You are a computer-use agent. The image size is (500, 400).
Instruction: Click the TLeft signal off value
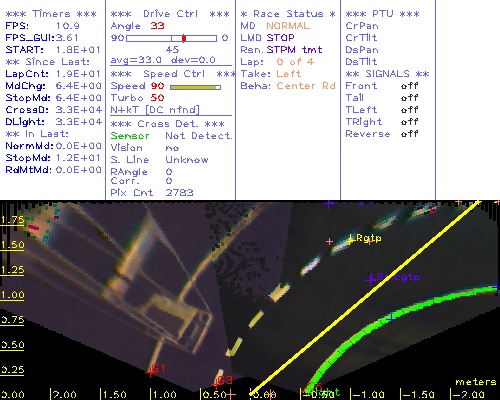(409, 110)
